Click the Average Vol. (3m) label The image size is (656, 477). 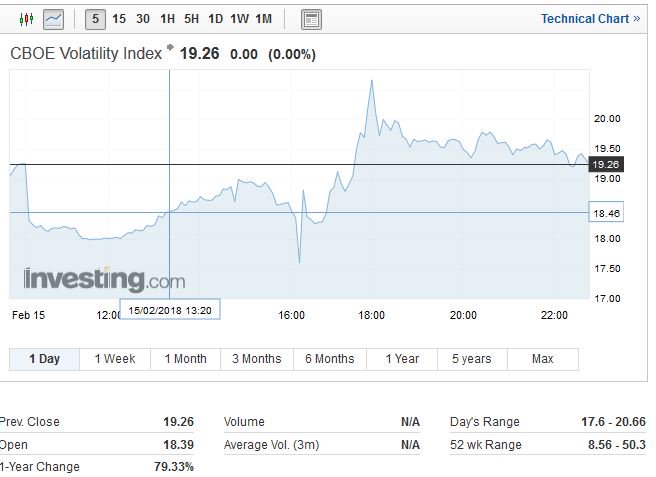[x=272, y=444]
